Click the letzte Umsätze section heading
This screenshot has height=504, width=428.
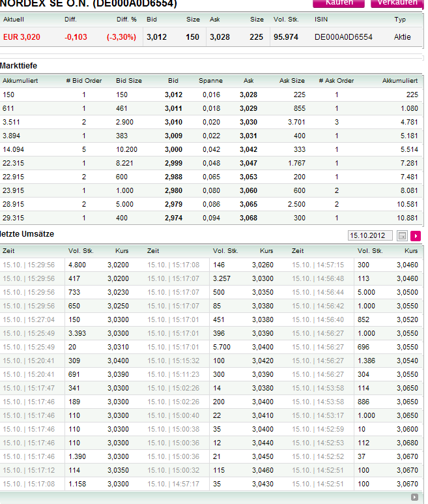[27, 234]
